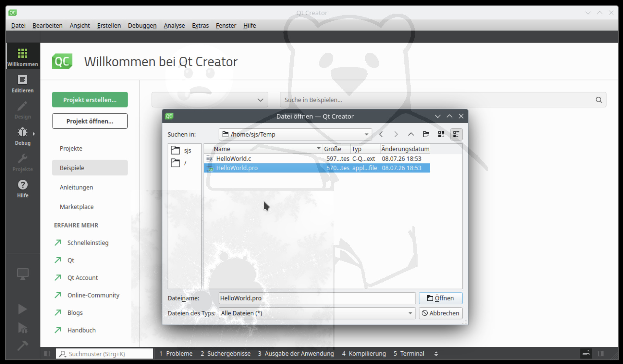Click Projekt erstellen button
The width and height of the screenshot is (623, 364).
(90, 100)
